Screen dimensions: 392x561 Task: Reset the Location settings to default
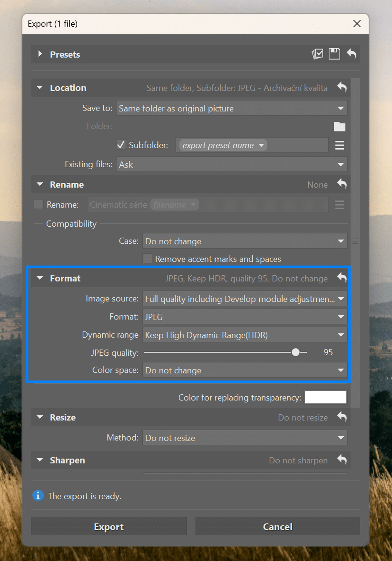coord(342,88)
